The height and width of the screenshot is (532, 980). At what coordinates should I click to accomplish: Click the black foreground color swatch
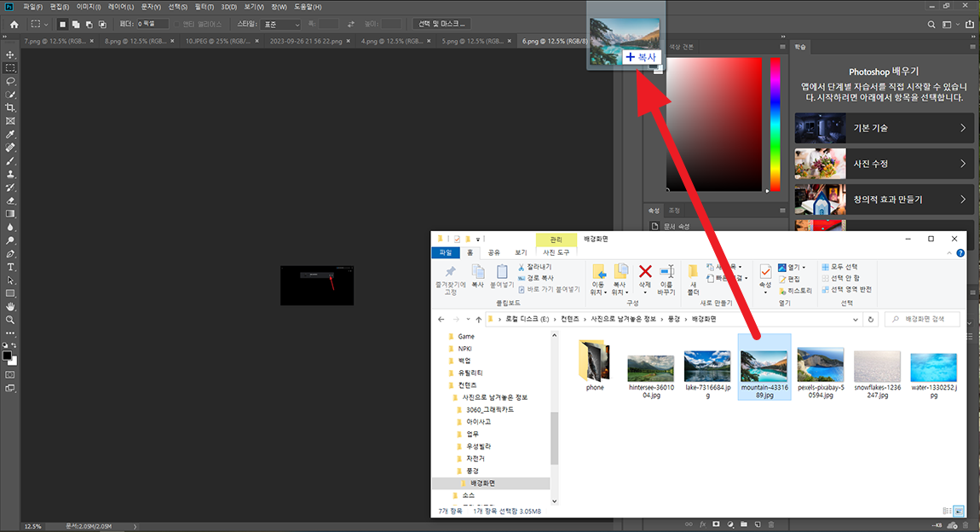(7, 356)
